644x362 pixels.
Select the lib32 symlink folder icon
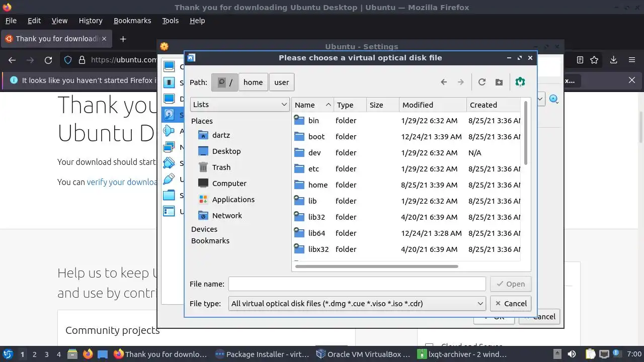coord(299,217)
